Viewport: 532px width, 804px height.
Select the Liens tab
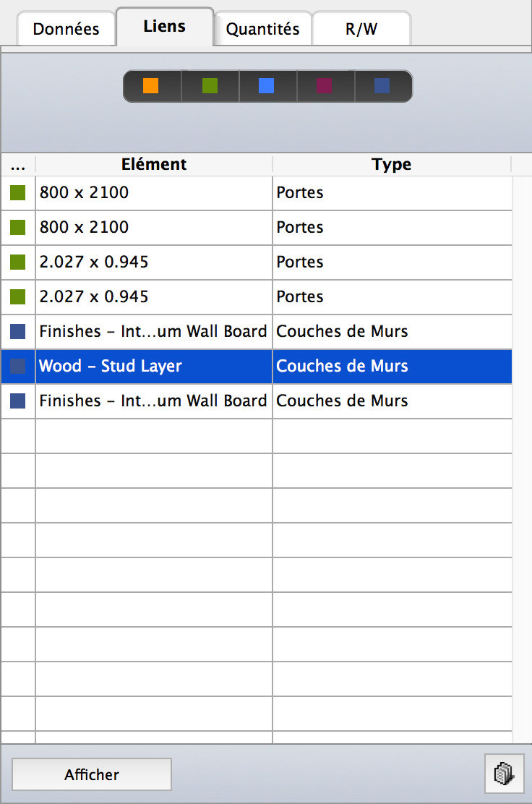(x=165, y=27)
